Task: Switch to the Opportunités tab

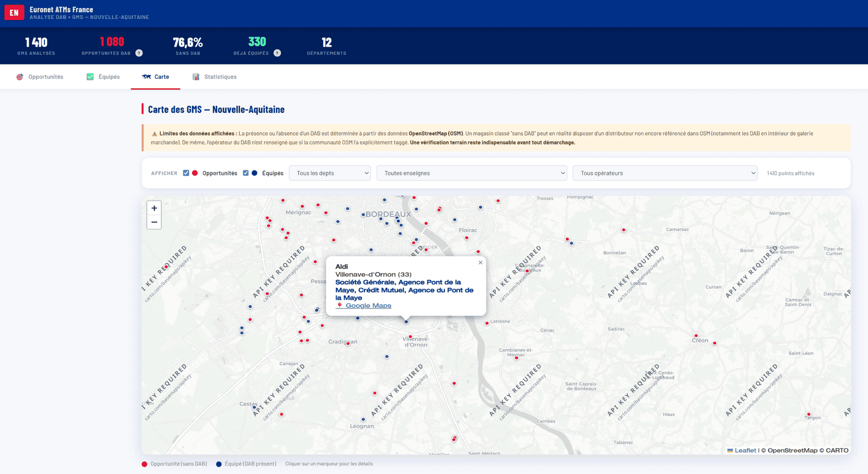Action: (40, 77)
